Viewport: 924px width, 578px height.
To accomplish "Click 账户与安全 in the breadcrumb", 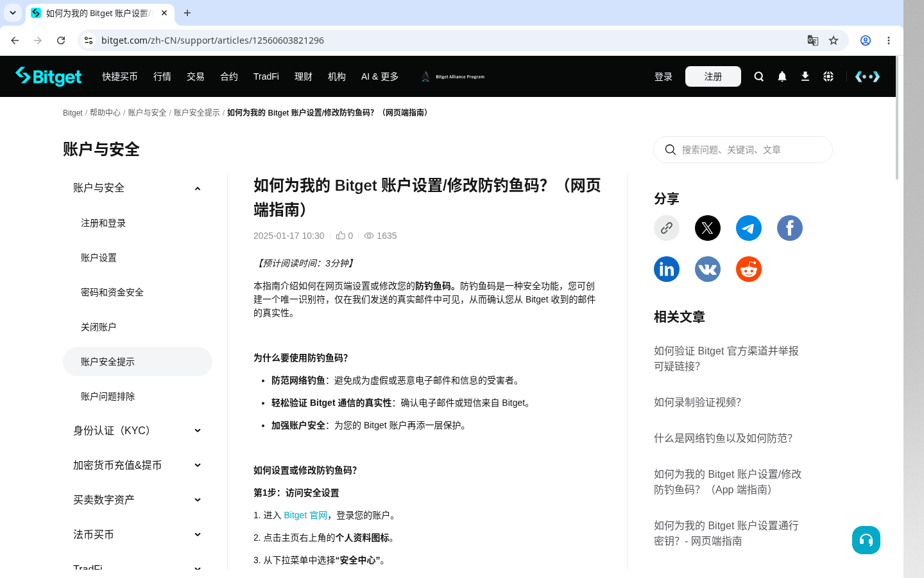I will (147, 112).
